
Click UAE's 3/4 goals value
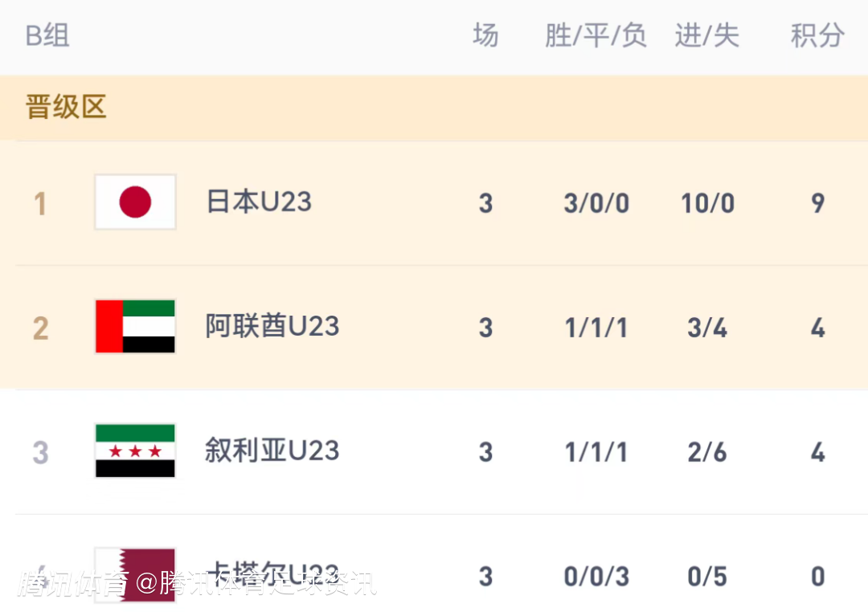[707, 328]
